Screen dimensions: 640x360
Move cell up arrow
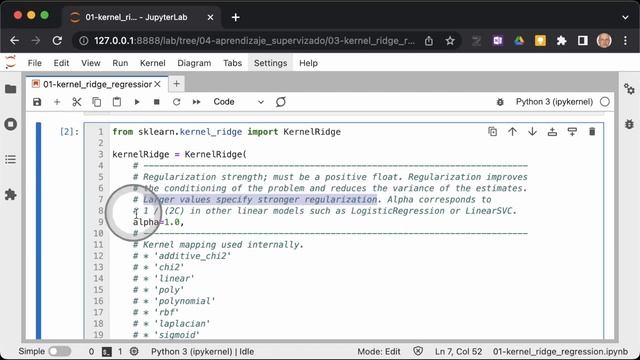point(512,131)
